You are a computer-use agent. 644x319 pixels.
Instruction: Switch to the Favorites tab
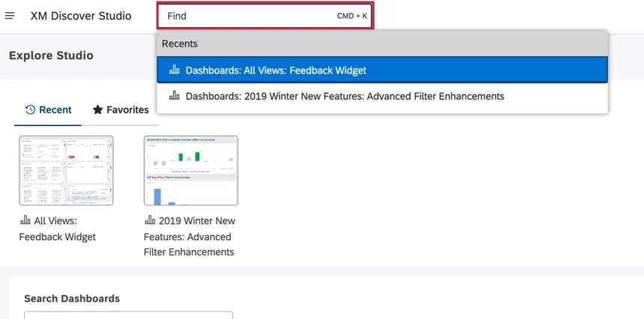[x=121, y=110]
